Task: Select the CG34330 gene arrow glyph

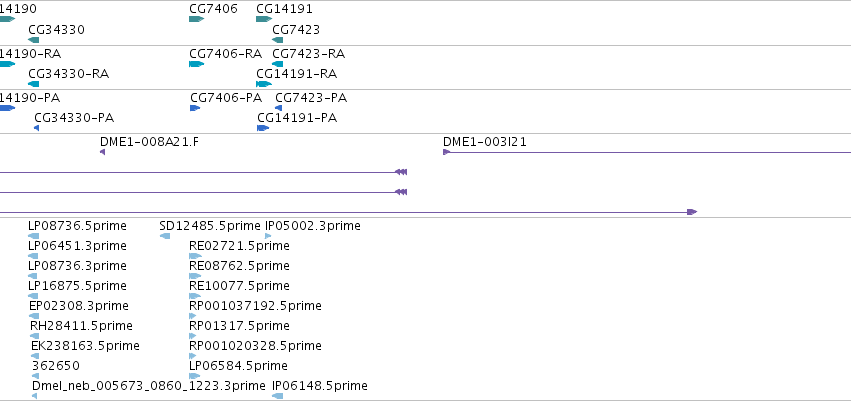Action: click(34, 40)
